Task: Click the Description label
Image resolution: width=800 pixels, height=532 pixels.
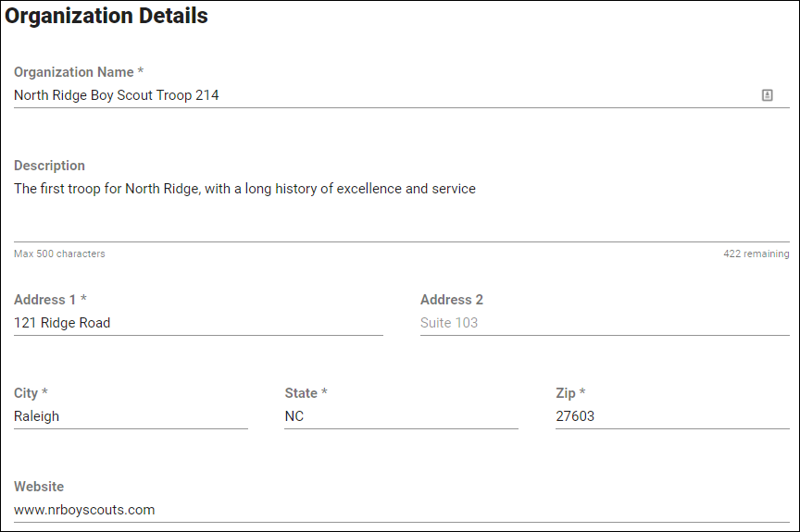Action: click(49, 166)
